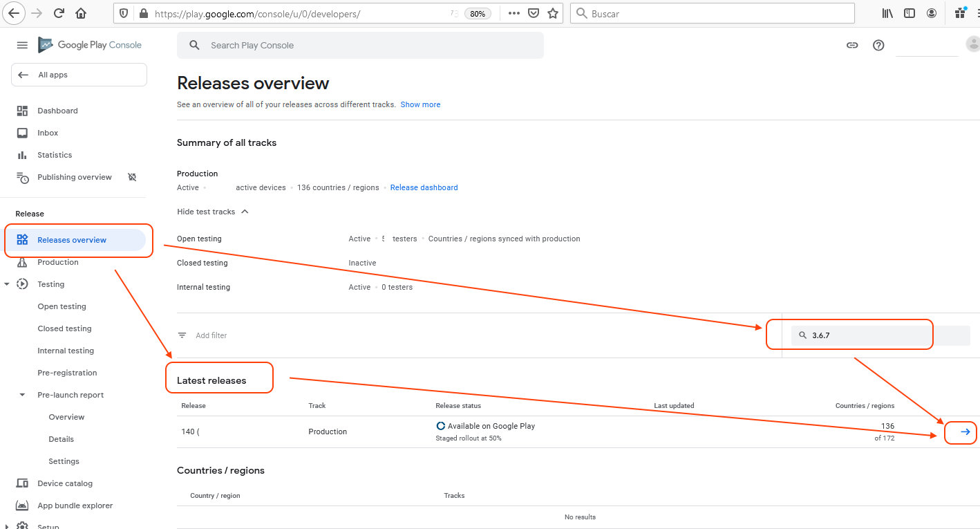Open the help question mark icon
Image resolution: width=980 pixels, height=529 pixels.
[878, 45]
